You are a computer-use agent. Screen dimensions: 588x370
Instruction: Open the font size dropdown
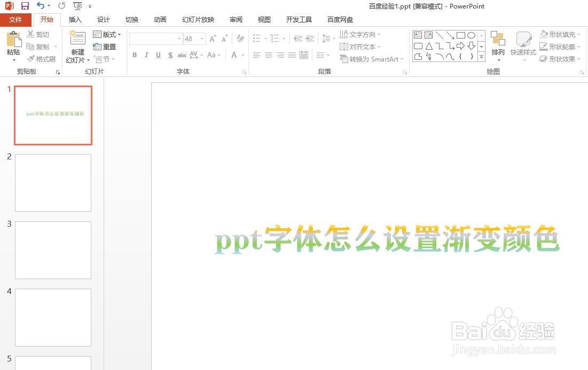click(202, 38)
